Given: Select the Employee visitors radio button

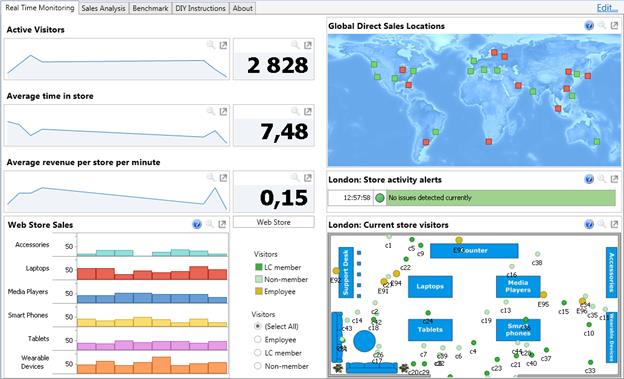Looking at the screenshot, I should (x=257, y=340).
